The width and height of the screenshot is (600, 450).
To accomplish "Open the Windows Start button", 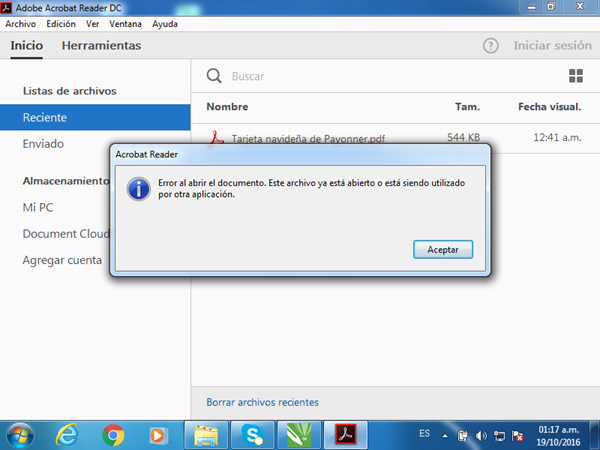I will 20,435.
